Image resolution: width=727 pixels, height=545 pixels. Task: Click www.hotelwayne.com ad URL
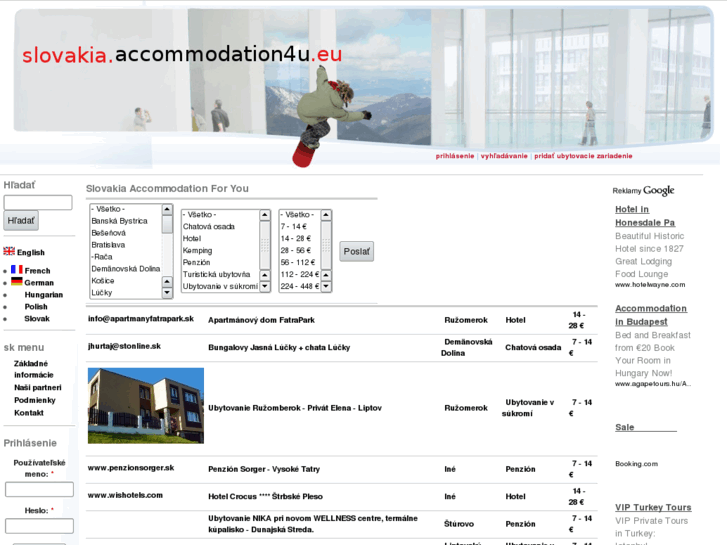(650, 285)
